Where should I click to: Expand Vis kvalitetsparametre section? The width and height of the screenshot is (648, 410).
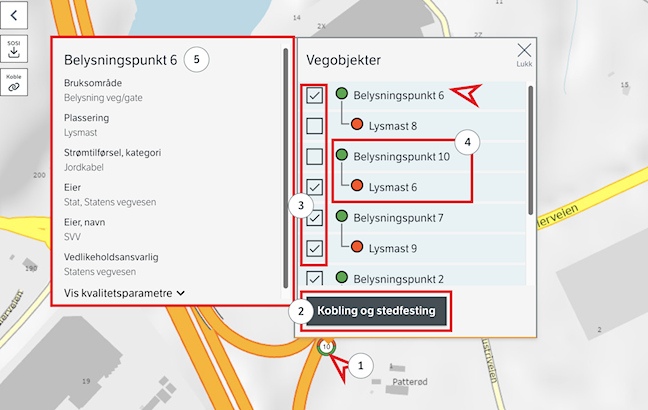pyautogui.click(x=124, y=293)
